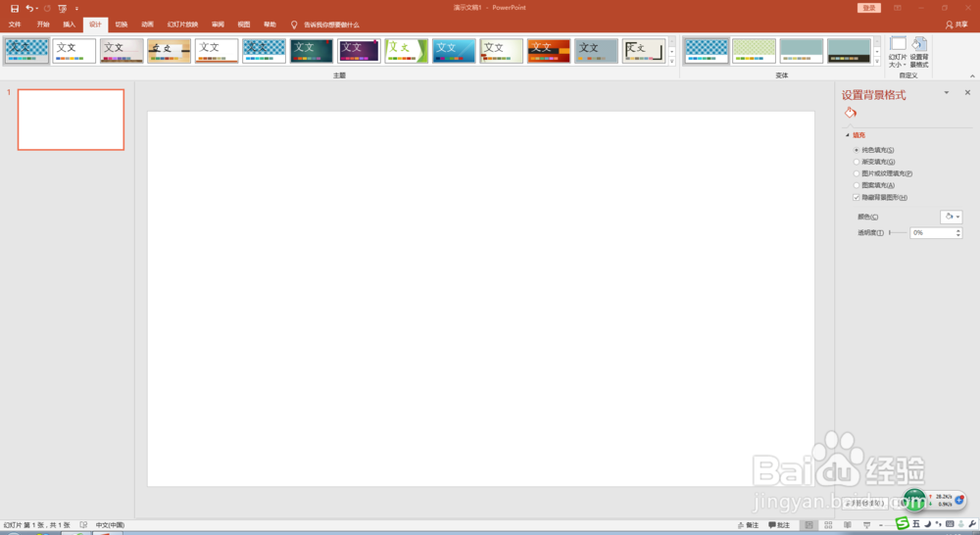Switch to the 动画 (Animations) tab
Viewport: 980px width, 535px height.
147,24
